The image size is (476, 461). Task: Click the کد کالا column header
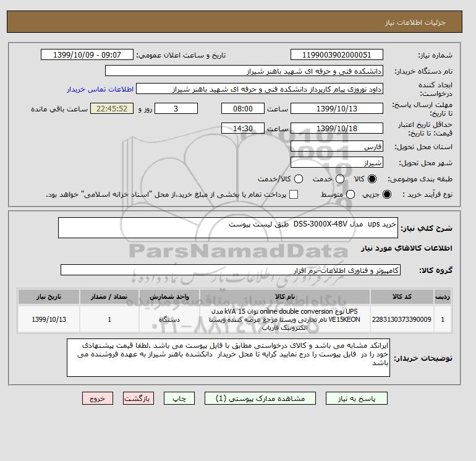click(x=402, y=296)
